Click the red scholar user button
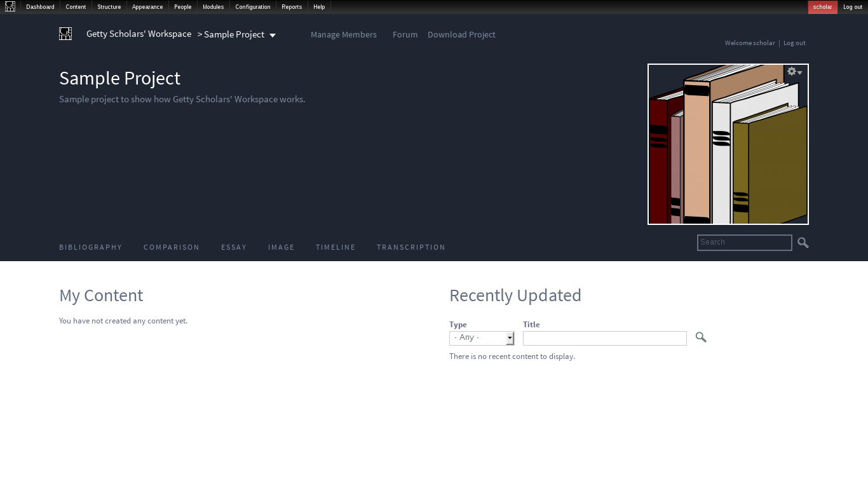 (x=822, y=7)
